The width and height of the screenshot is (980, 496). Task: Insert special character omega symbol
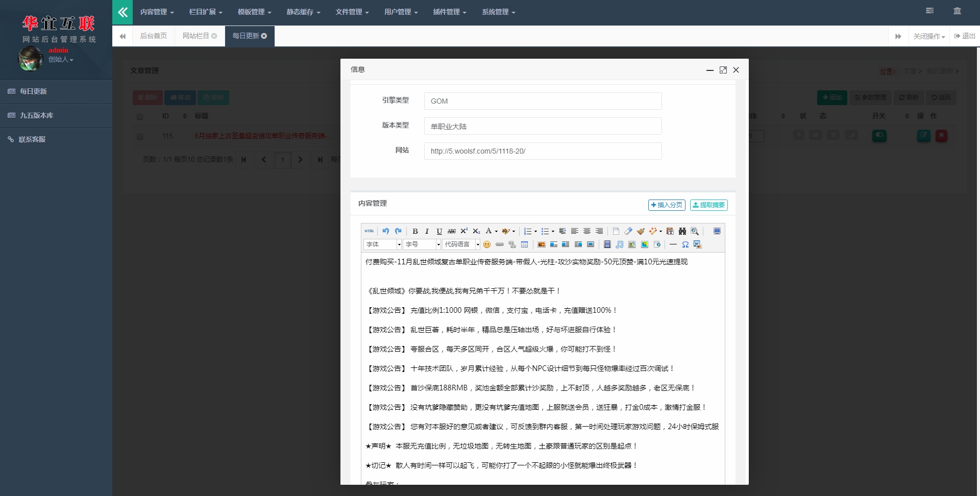coord(685,244)
